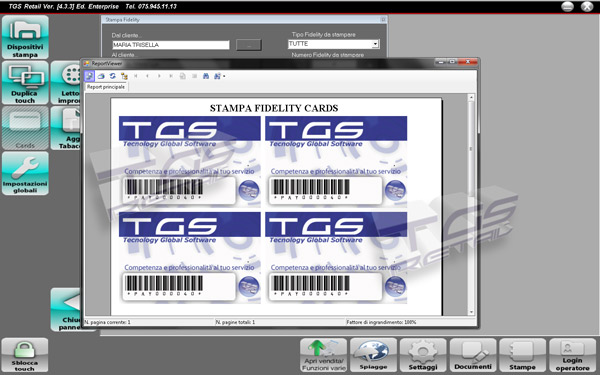Open the Stampe menu button
Viewport: 600px width, 375px height.
click(522, 355)
